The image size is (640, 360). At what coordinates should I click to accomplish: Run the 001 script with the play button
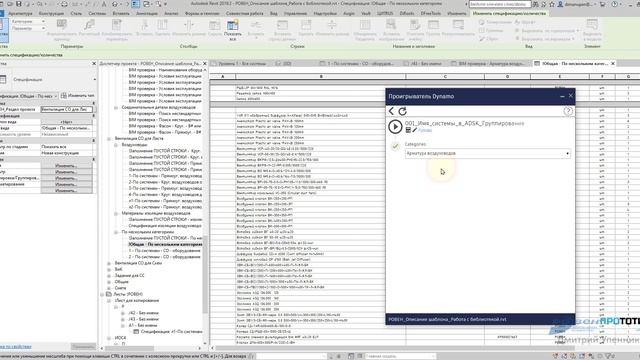pyautogui.click(x=395, y=127)
